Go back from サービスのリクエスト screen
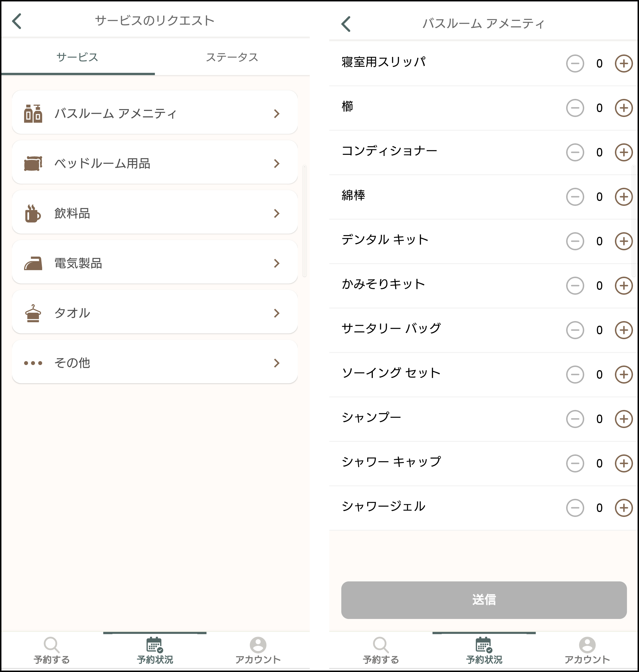639x672 pixels. click(x=17, y=21)
